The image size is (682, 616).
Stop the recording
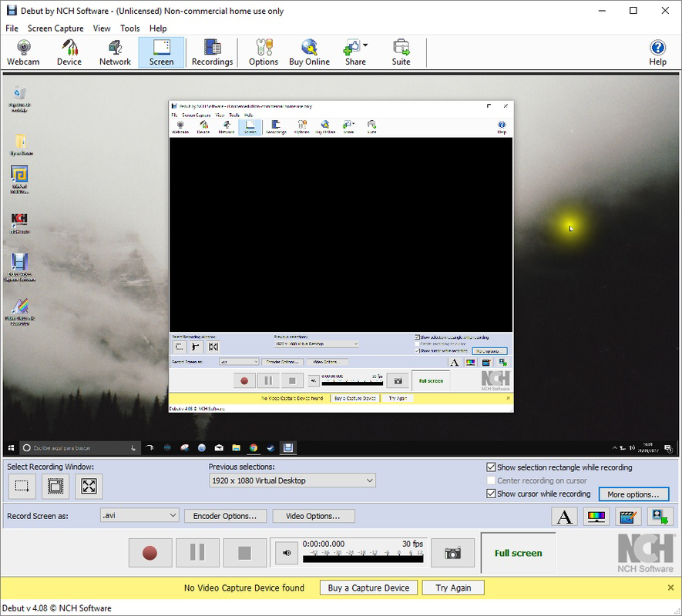(245, 553)
